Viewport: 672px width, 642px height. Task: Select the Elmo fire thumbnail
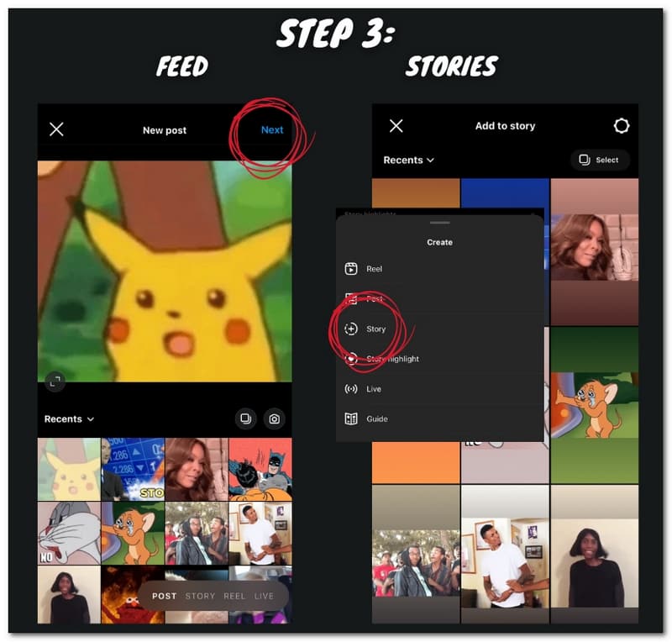(x=133, y=595)
